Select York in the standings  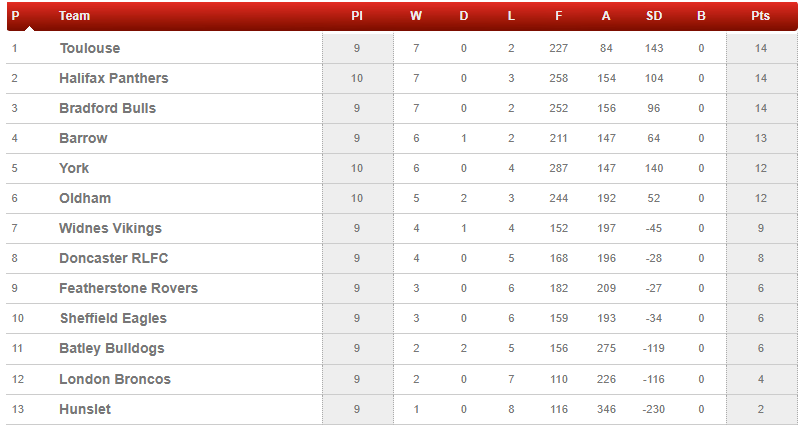(x=74, y=168)
